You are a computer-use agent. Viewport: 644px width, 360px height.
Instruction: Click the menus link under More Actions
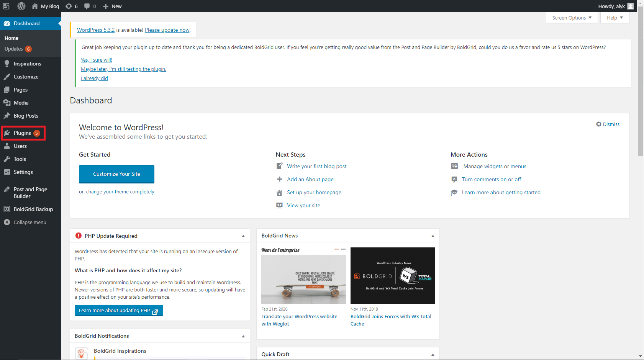pyautogui.click(x=518, y=166)
